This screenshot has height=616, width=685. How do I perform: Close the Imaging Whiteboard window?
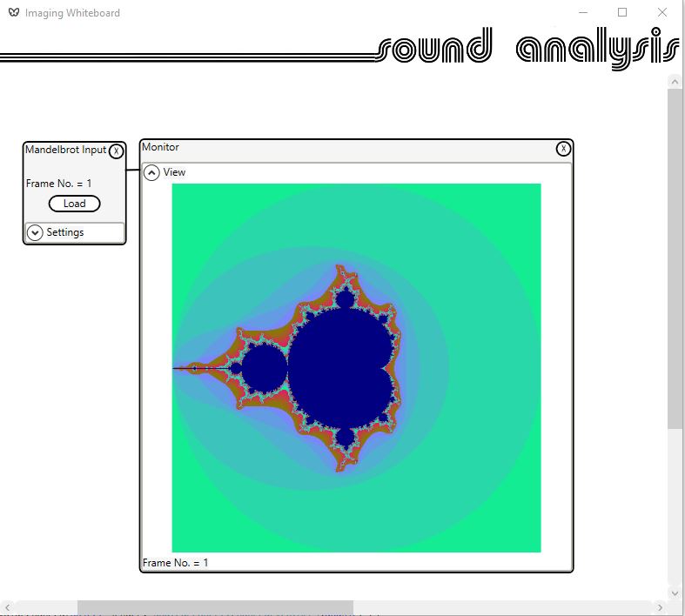point(662,13)
